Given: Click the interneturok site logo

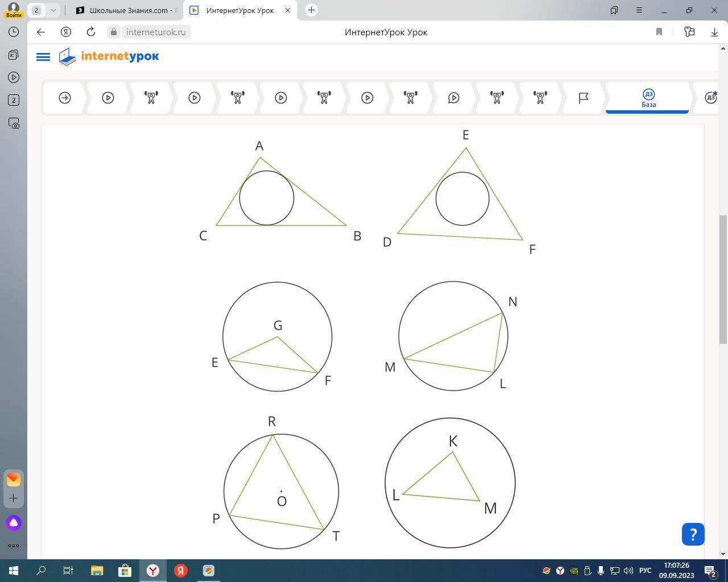Looking at the screenshot, I should point(109,56).
